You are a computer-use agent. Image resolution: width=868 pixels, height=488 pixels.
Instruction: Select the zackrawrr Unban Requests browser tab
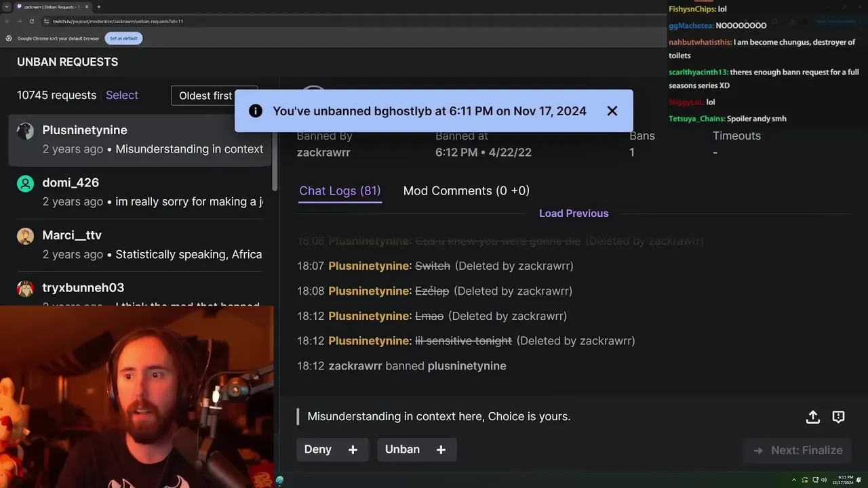pyautogui.click(x=53, y=7)
